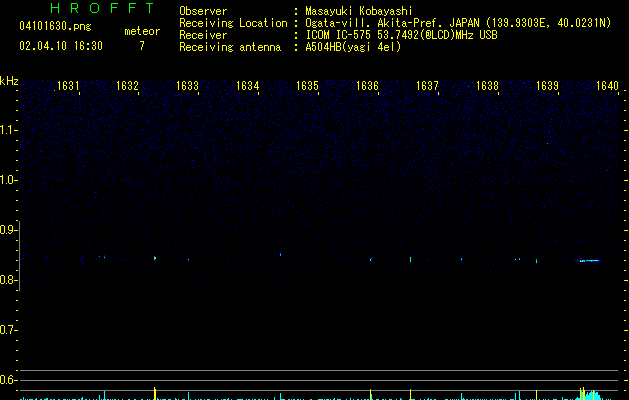Screen dimensions: 629x400
Task: Click the 'Receiving antenna' label
Action: [x=230, y=47]
